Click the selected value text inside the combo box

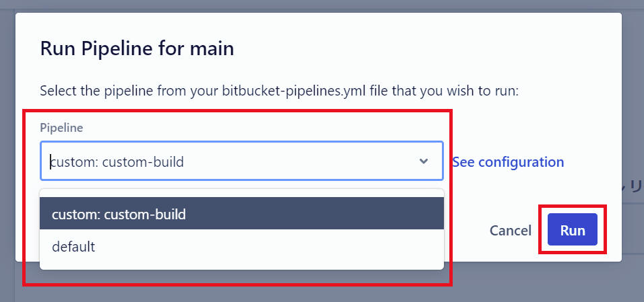(118, 161)
